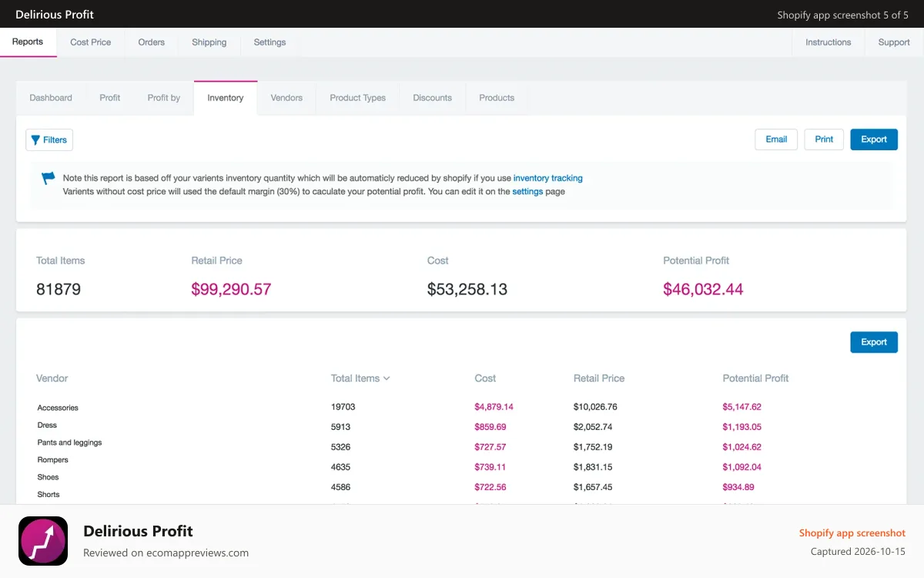Switch to the Vendors sub-tab
The image size is (924, 578).
(286, 98)
